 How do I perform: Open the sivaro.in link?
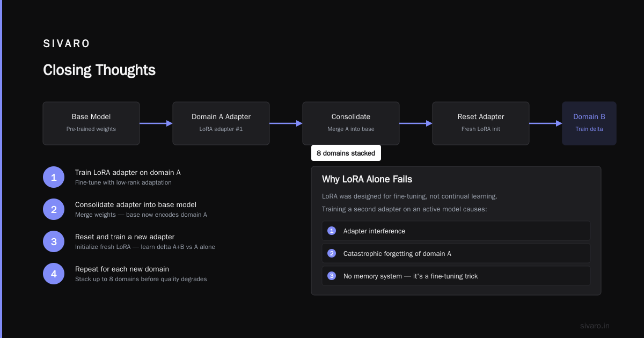[x=595, y=326]
